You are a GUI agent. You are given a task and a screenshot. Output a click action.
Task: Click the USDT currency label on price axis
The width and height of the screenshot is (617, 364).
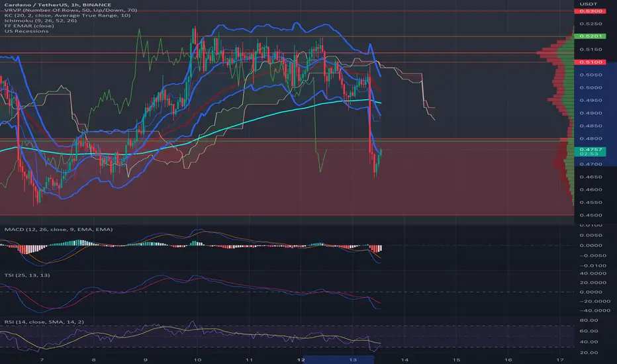tap(589, 4)
